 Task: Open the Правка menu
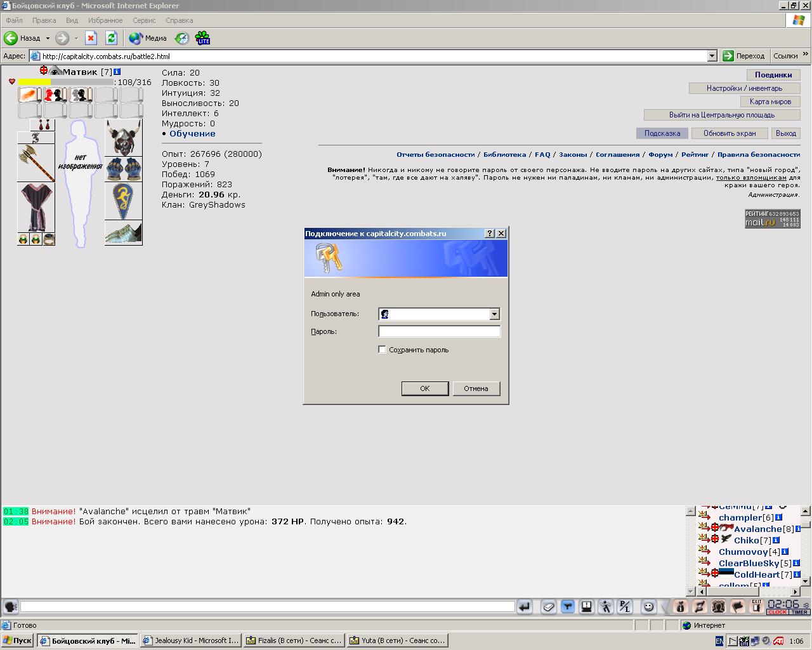[x=44, y=20]
